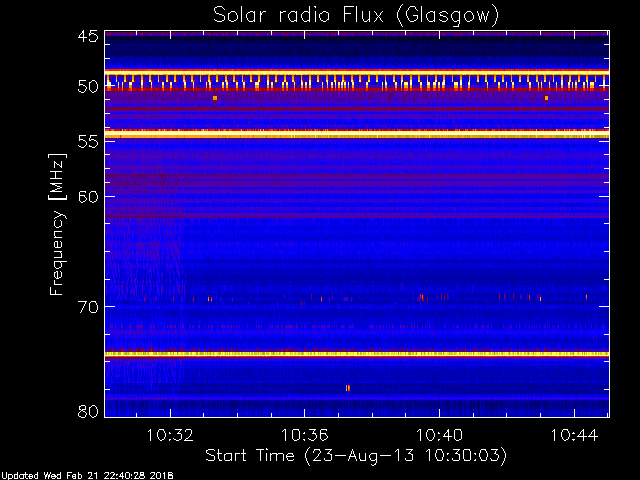Click the 10:32 time tick label
This screenshot has height=480, width=640.
169,435
